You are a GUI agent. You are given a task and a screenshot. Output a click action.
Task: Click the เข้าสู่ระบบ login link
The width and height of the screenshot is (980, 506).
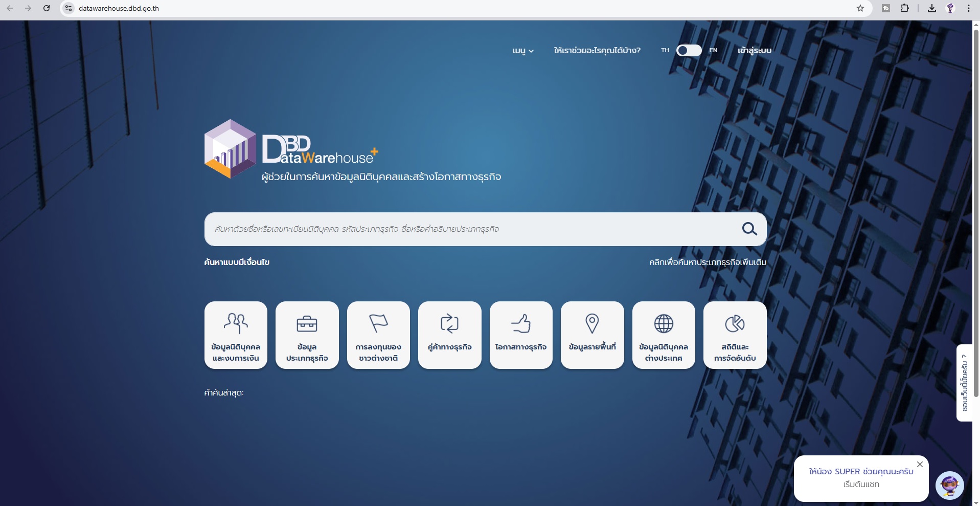tap(754, 51)
